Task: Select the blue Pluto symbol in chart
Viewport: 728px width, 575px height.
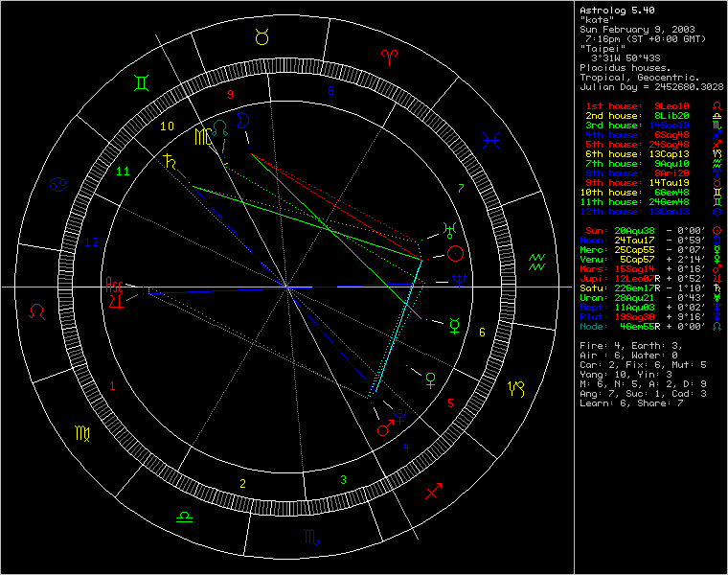Action: point(399,415)
